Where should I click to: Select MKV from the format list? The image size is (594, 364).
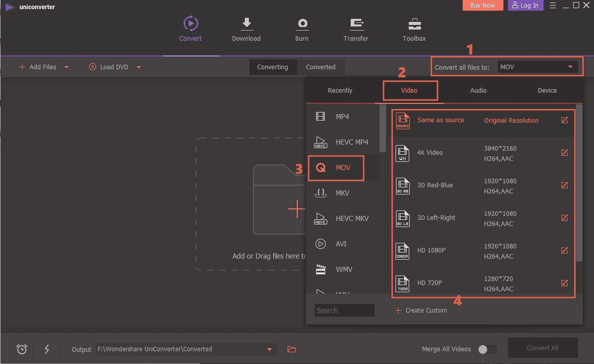(342, 193)
